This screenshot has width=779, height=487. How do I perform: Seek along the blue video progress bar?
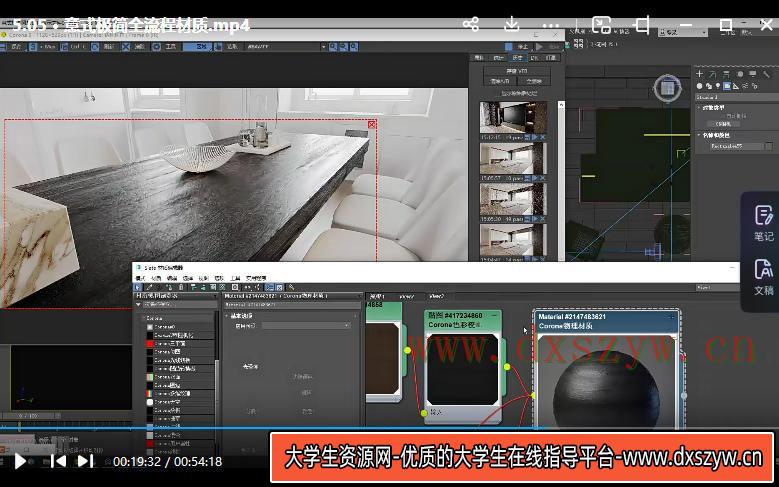pyautogui.click(x=390, y=428)
